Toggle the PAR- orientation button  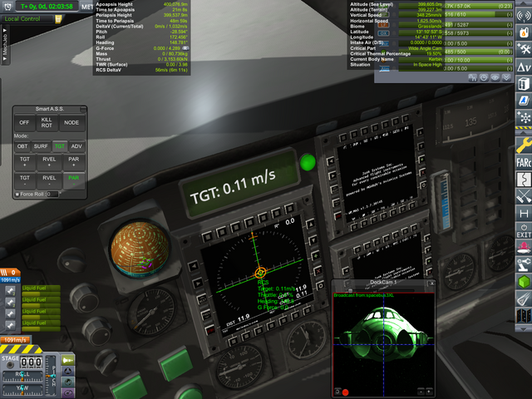(75, 179)
